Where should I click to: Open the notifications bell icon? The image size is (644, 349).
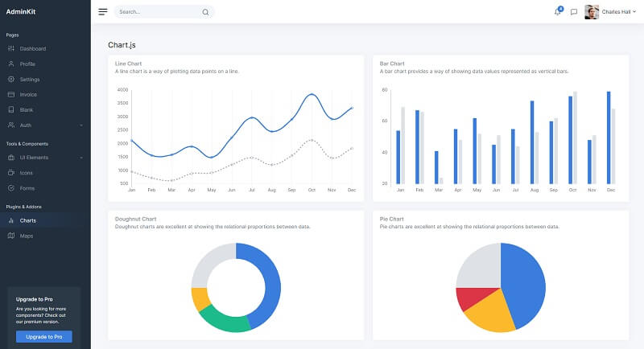558,12
